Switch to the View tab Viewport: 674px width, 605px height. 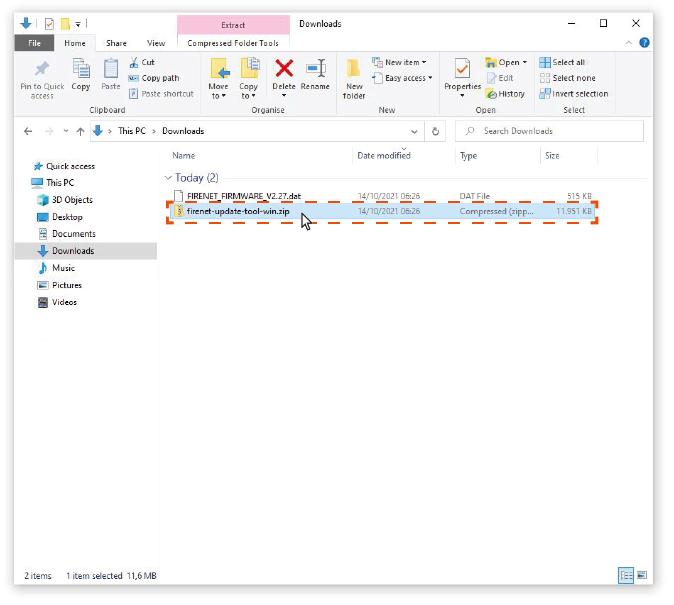[x=156, y=43]
